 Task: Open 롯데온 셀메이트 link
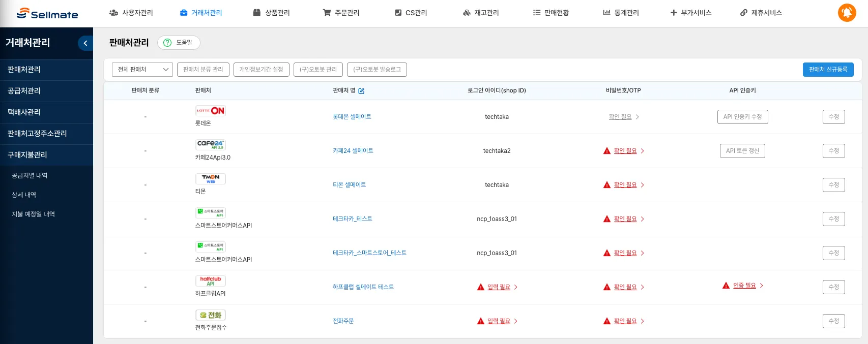pyautogui.click(x=352, y=117)
